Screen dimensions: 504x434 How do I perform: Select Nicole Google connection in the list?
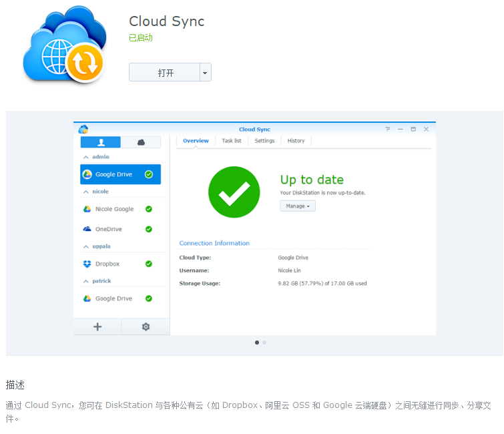tap(114, 209)
